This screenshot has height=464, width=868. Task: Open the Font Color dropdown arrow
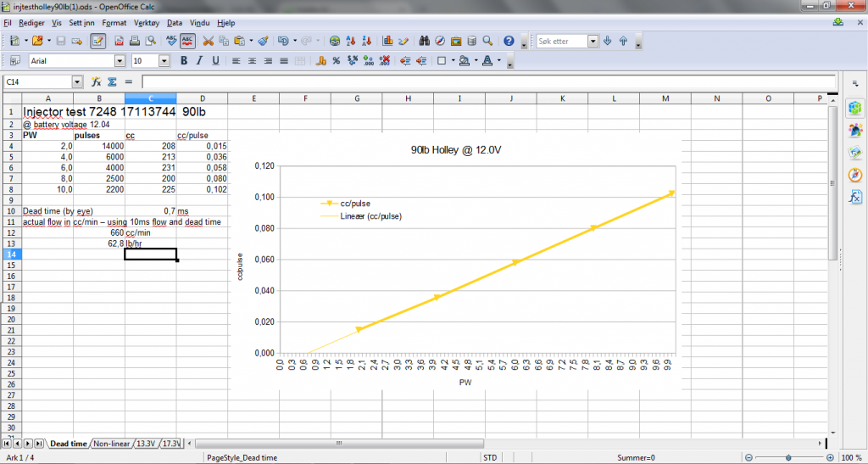(499, 61)
